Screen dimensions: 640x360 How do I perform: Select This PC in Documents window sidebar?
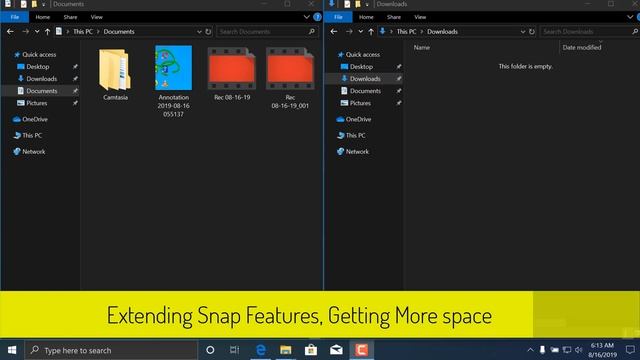tap(32, 136)
